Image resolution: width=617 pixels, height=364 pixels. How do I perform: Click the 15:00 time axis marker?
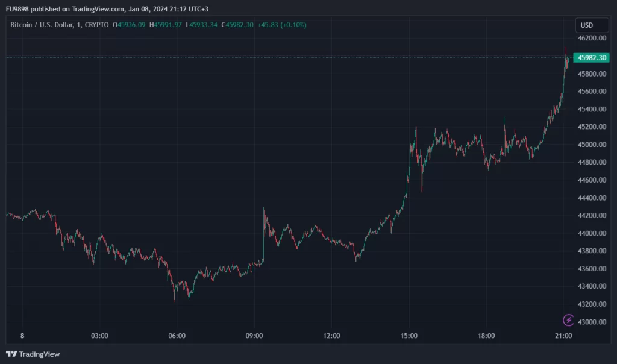[409, 336]
